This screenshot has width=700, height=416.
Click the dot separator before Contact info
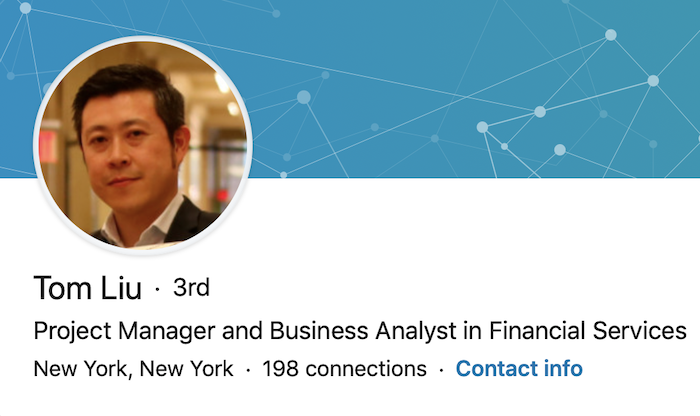tap(441, 370)
